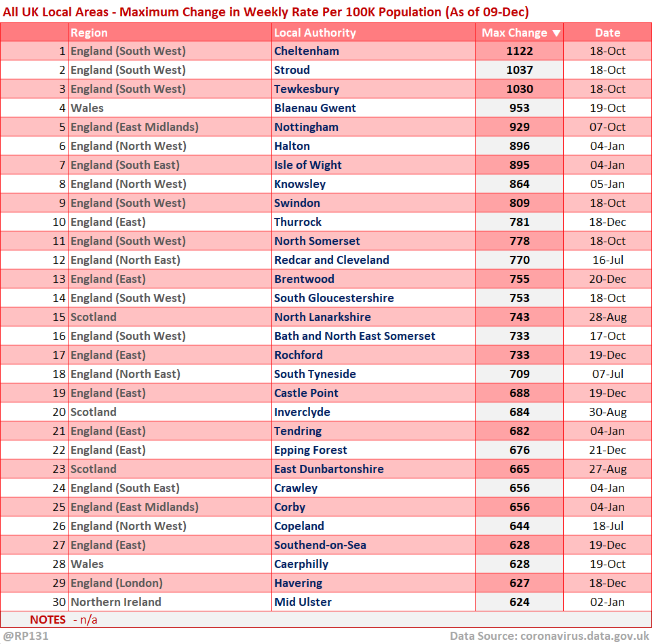Screen dimensions: 652x644
Task: Click the 02-Jan date cell
Action: 607,602
